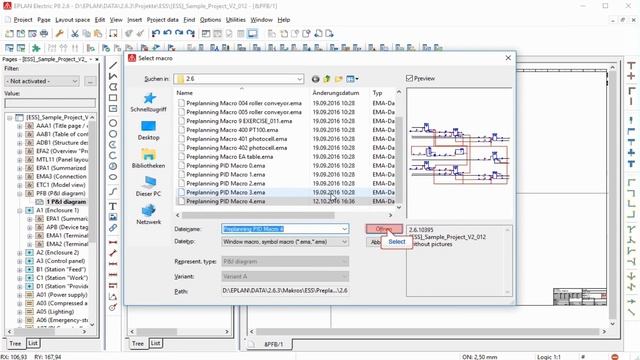
Task: Click the Value filter input field
Action: (50, 103)
